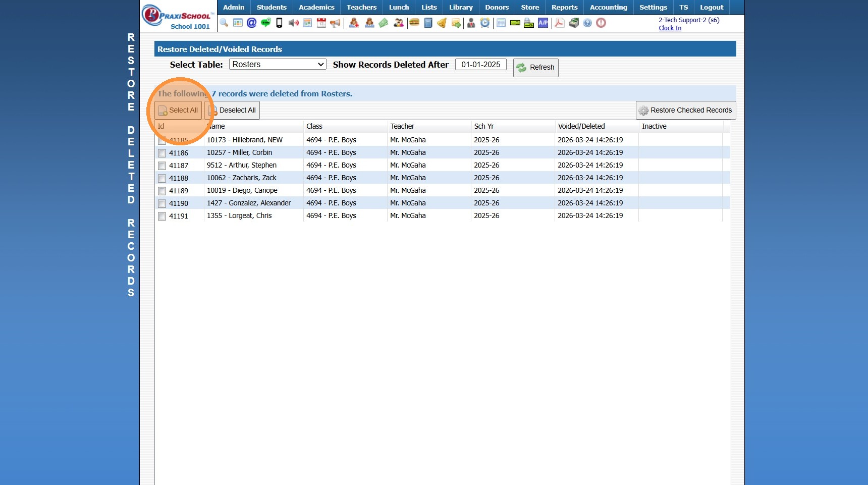
Task: Click the magnifying glass search icon
Action: [x=224, y=23]
